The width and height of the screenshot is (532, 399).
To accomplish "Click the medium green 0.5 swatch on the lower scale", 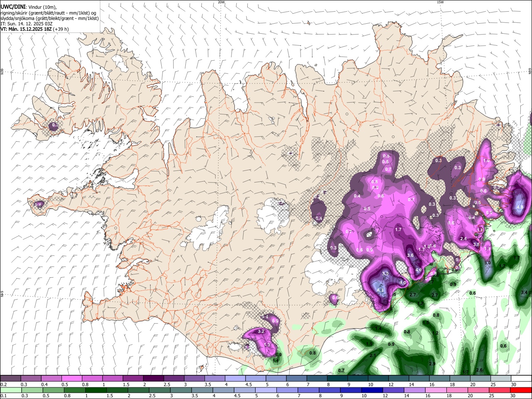I will tap(53, 390).
